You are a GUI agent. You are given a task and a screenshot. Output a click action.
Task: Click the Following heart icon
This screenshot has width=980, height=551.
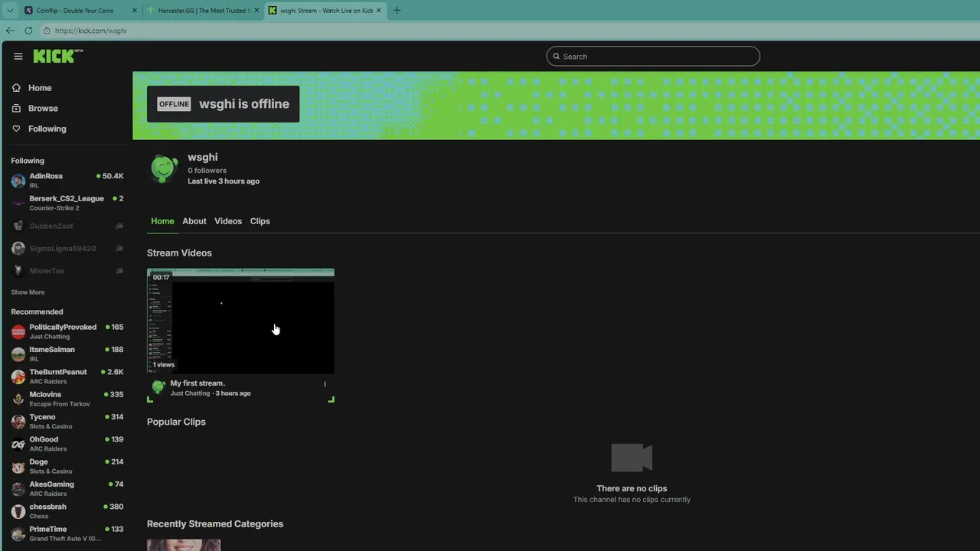click(x=16, y=129)
